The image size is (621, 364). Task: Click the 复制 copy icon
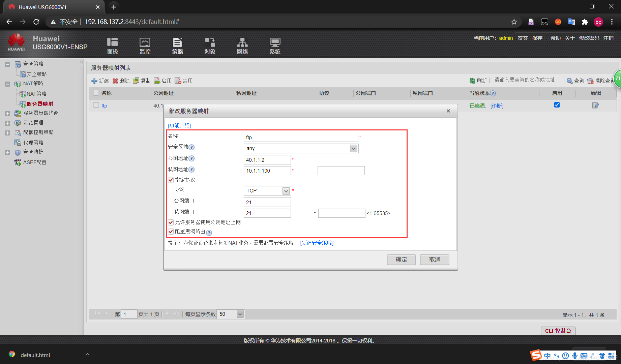[136, 81]
